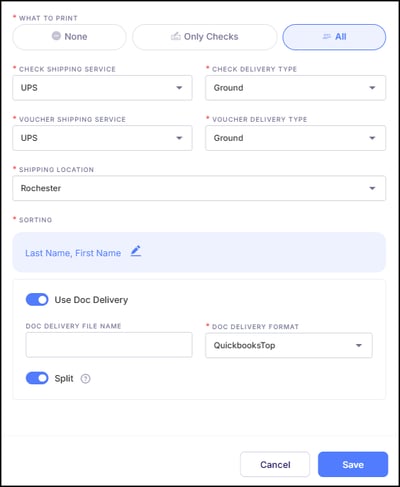Click the pencil edit icon beside sorting

tap(136, 251)
